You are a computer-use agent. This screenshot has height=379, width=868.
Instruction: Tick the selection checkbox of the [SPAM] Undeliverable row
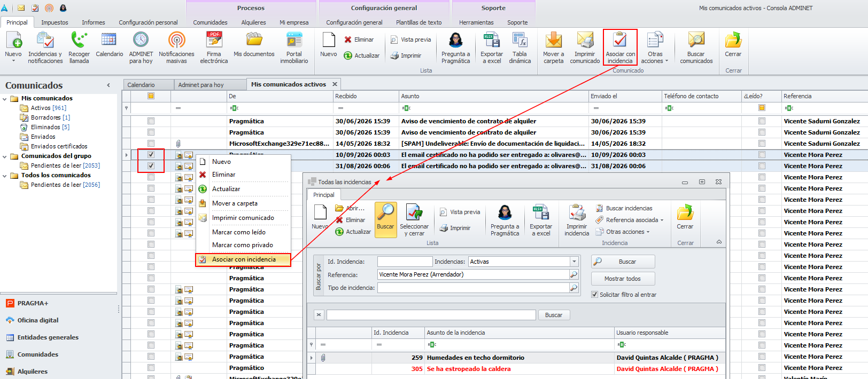coord(151,144)
